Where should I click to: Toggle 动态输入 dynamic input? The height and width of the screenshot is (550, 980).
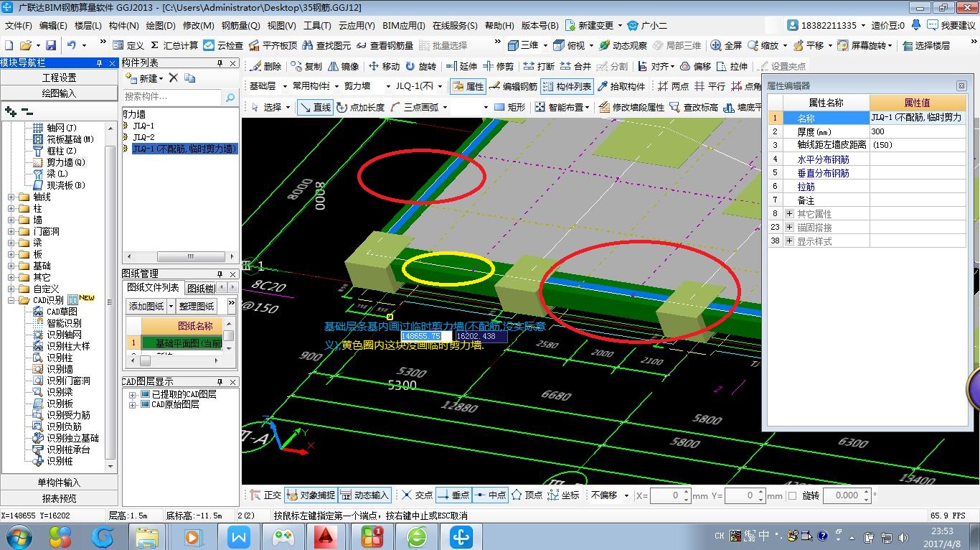click(364, 495)
